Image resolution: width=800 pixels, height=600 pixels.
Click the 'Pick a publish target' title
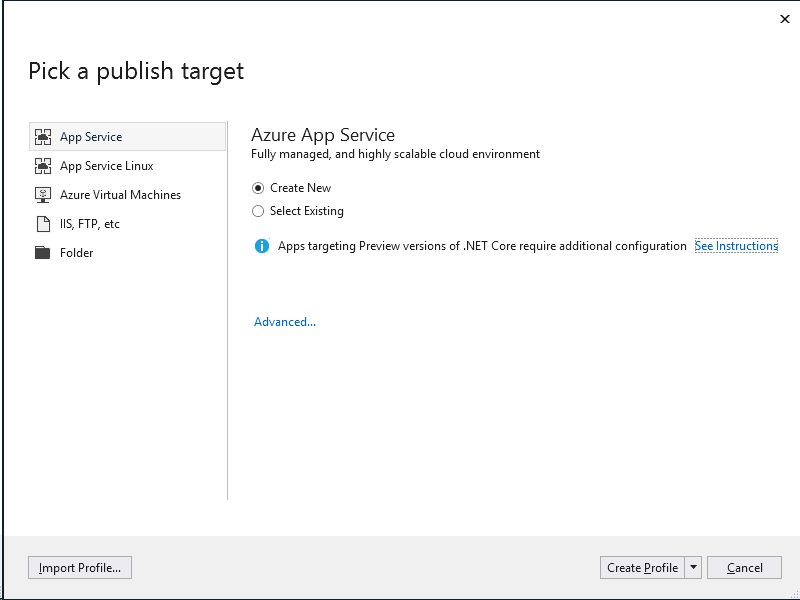point(136,71)
